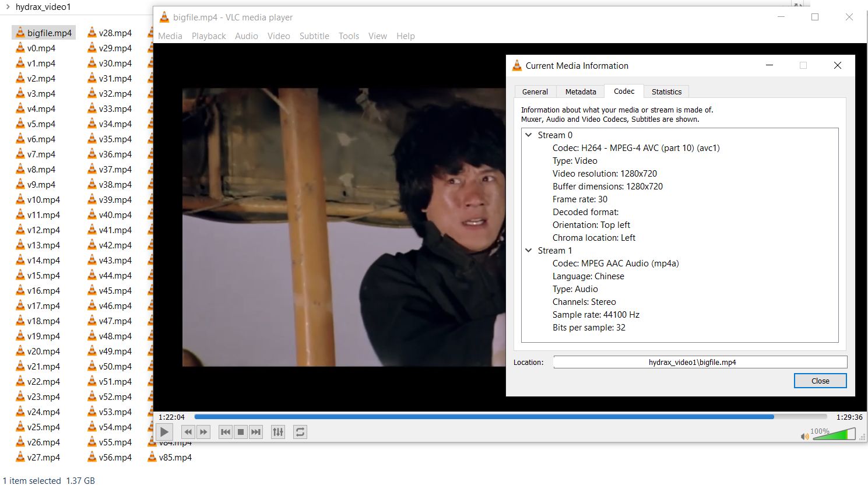Stop playback with the stop button

241,432
